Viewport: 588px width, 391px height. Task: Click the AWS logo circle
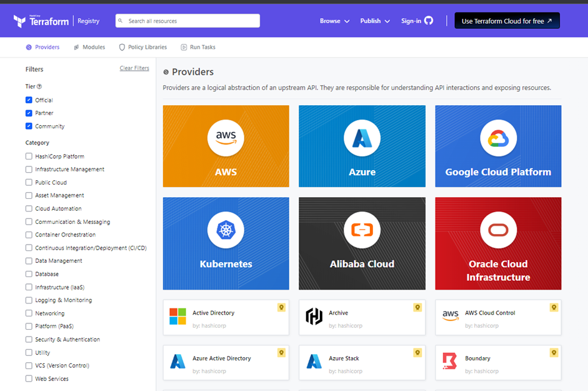pos(226,138)
